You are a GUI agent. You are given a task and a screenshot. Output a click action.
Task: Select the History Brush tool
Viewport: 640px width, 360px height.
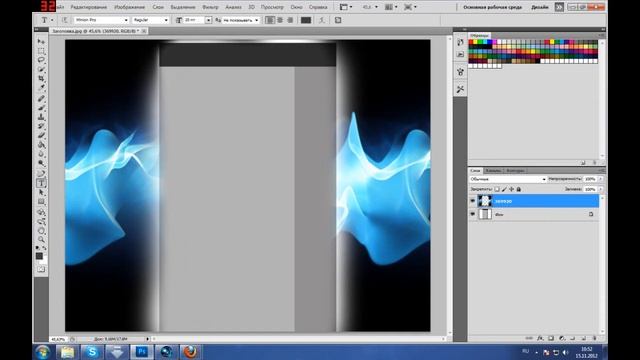pos(41,126)
